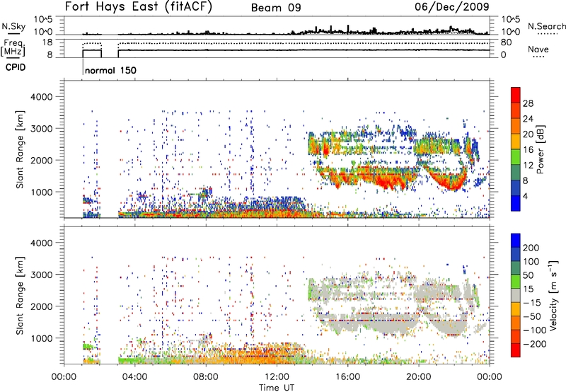Click the 'Freq. [MHz]' legend label
The height and width of the screenshot is (392, 566).
[13, 48]
